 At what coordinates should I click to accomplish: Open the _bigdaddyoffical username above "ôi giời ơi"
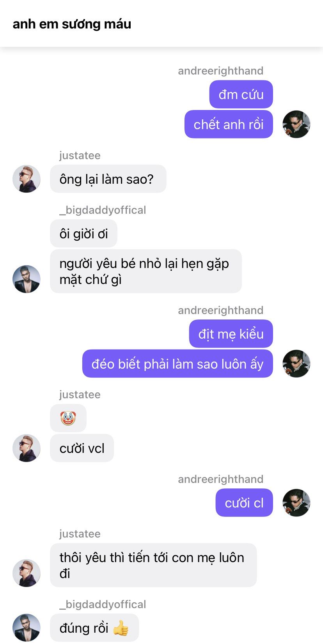(x=103, y=210)
